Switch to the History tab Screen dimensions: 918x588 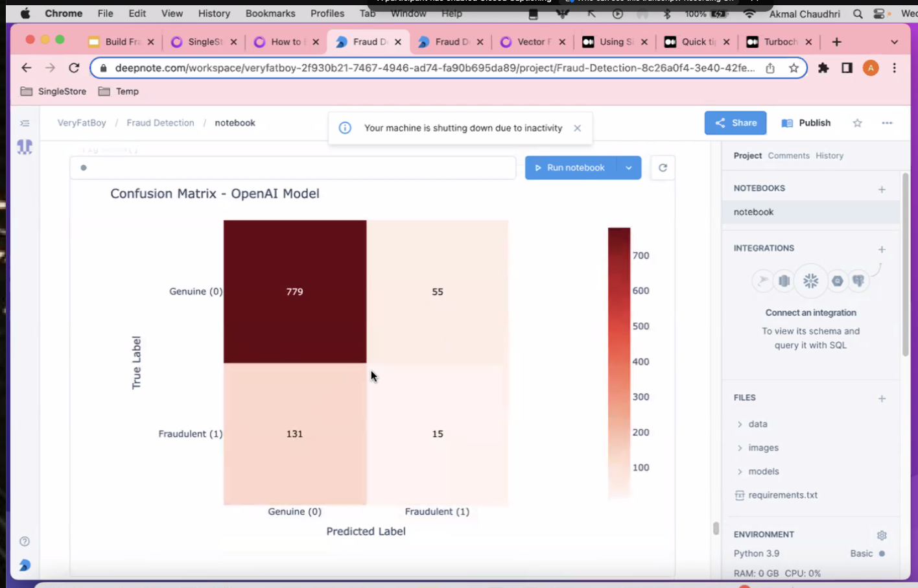pyautogui.click(x=829, y=156)
